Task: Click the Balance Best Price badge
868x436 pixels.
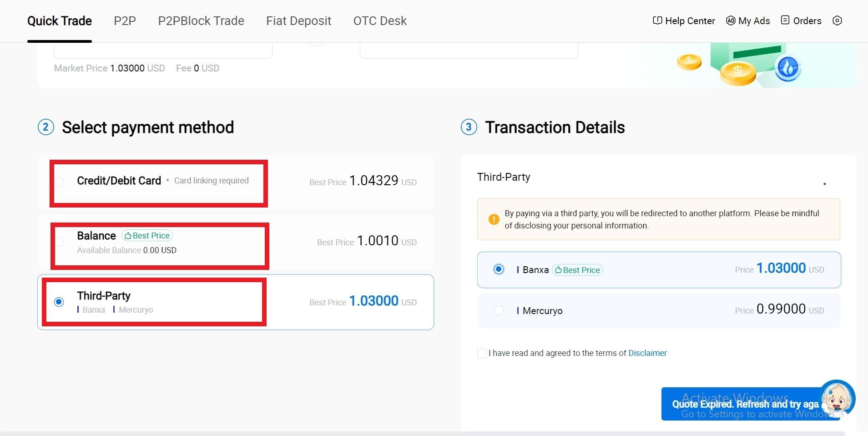Action: pyautogui.click(x=147, y=235)
